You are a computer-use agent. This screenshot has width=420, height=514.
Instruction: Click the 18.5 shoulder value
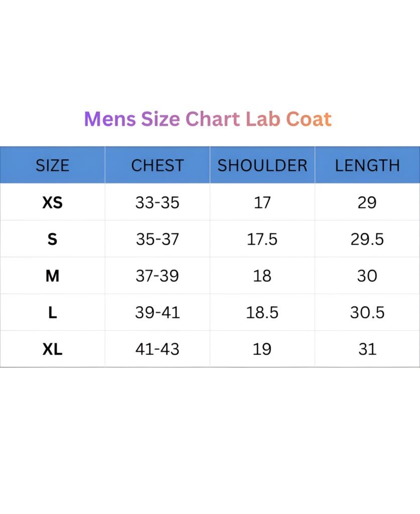point(262,312)
